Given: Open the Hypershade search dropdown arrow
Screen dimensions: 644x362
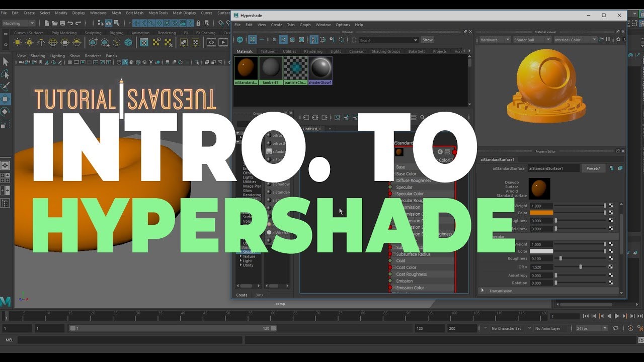Looking at the screenshot, I should point(416,40).
